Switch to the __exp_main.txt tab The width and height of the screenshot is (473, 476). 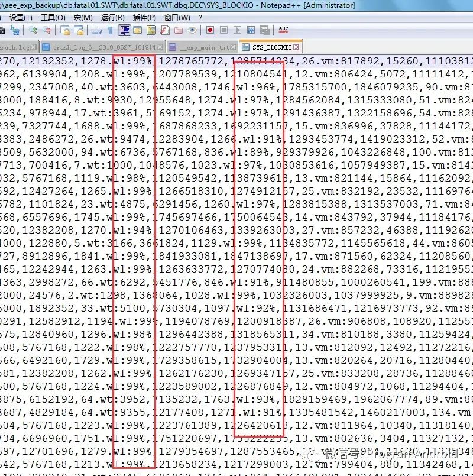203,47
